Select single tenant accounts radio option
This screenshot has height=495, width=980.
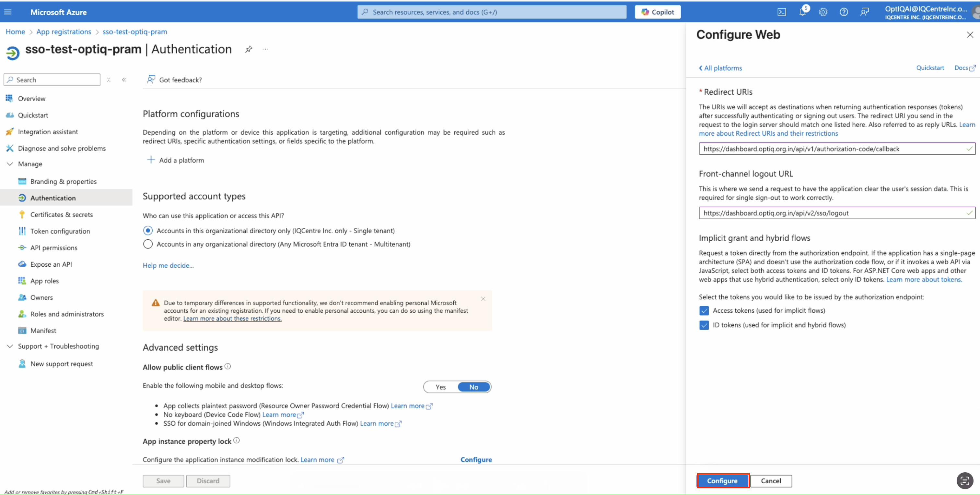(147, 230)
